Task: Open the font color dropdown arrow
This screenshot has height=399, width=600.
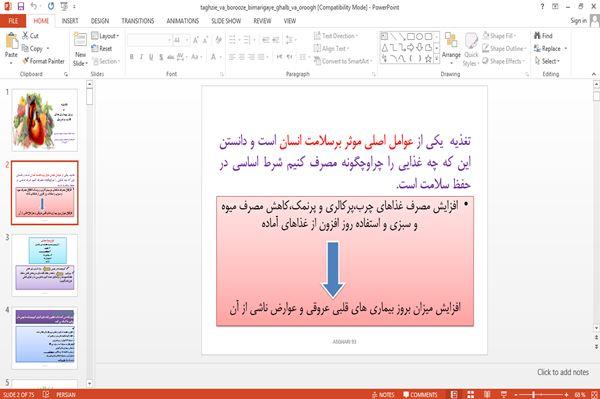Action: (x=220, y=57)
